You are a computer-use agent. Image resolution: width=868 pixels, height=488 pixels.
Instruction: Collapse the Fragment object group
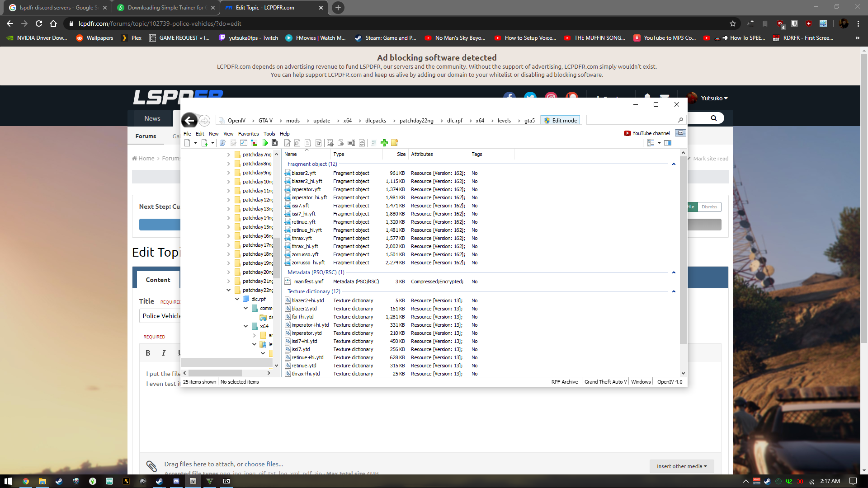[674, 164]
